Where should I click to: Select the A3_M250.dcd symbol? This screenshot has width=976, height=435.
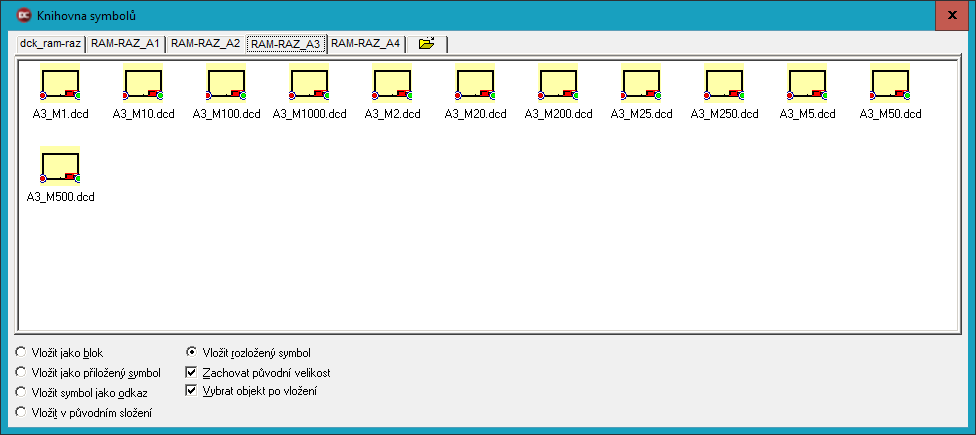(x=724, y=83)
